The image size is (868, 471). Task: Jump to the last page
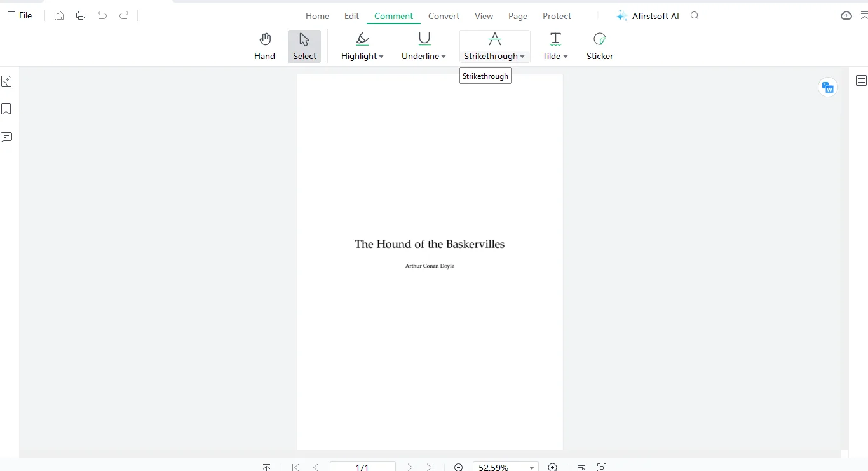coord(430,467)
